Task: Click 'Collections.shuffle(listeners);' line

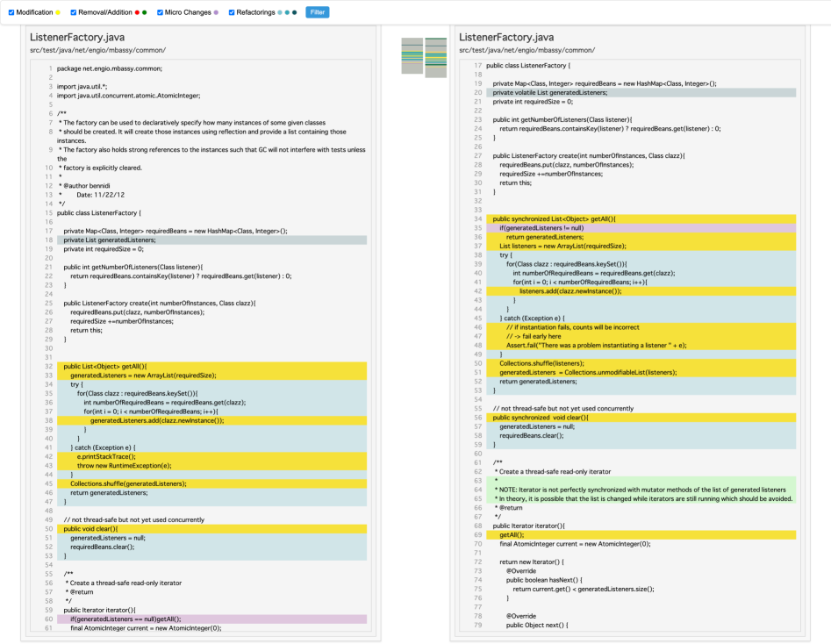Action: pos(641,363)
